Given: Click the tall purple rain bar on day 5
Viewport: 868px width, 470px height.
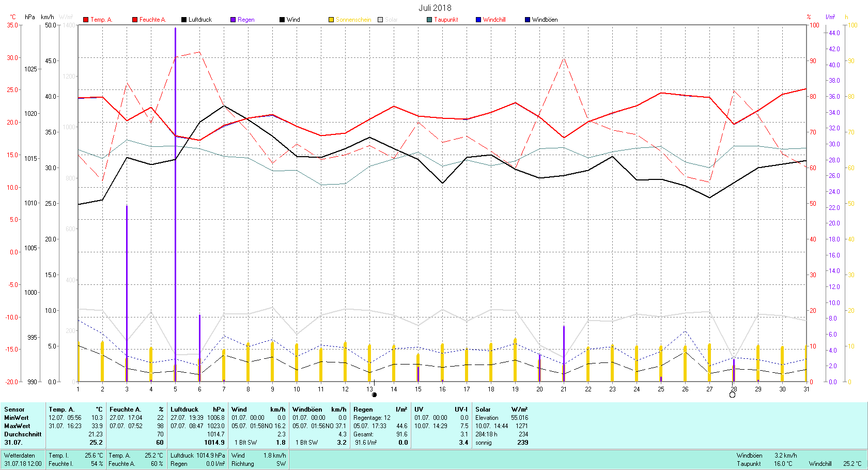Looking at the screenshot, I should pos(175,204).
